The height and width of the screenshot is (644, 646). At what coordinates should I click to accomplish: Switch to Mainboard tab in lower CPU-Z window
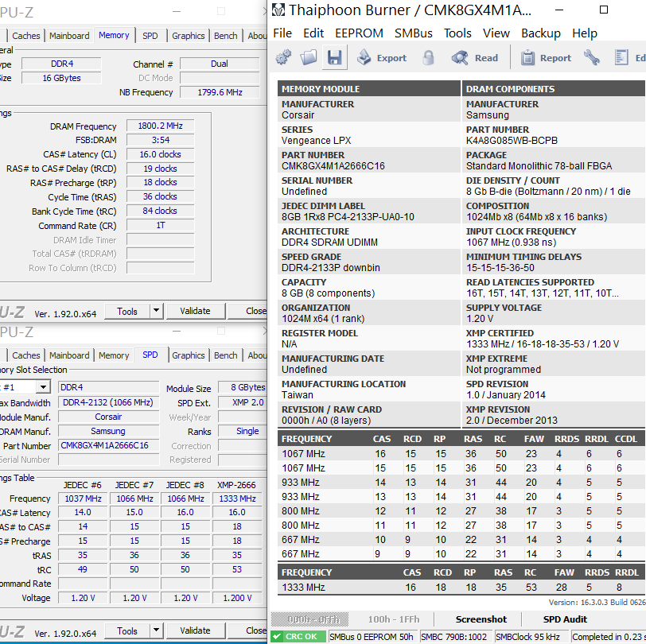(69, 355)
